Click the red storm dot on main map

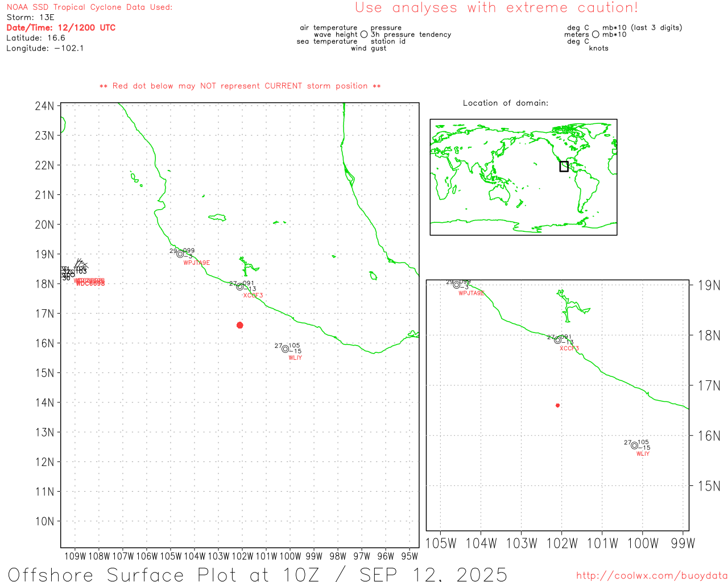point(239,325)
